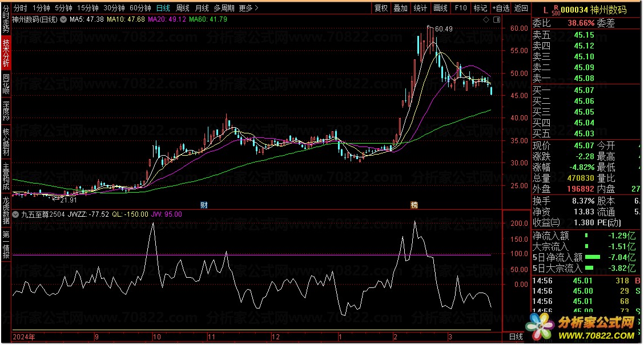Expand the 更多 period options

tap(248, 8)
